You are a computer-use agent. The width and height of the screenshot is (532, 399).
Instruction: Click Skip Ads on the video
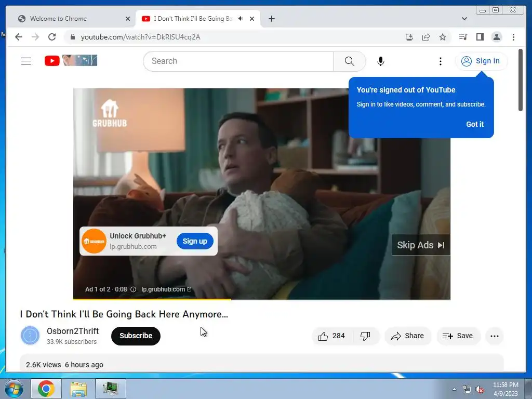[x=421, y=245]
